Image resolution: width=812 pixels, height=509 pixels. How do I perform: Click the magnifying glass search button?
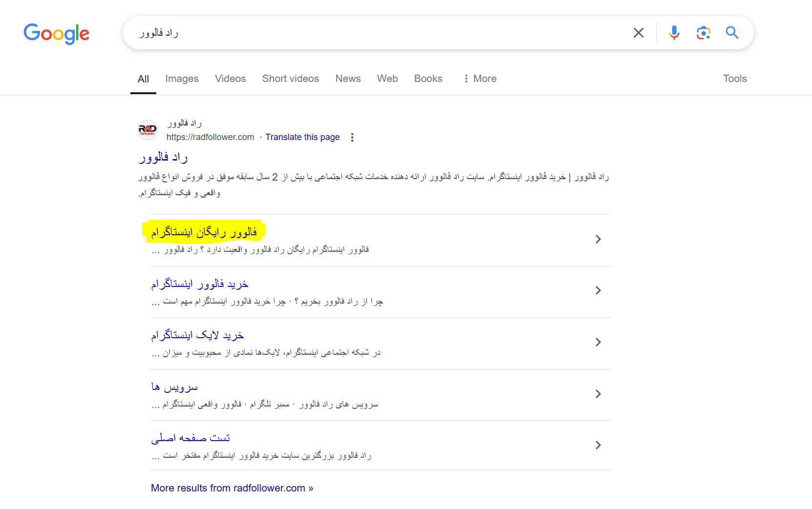(x=731, y=33)
